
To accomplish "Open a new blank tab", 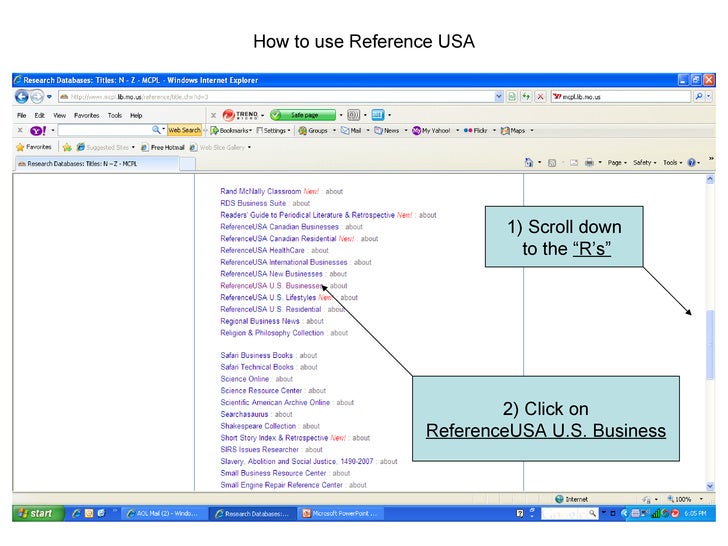I will (187, 164).
